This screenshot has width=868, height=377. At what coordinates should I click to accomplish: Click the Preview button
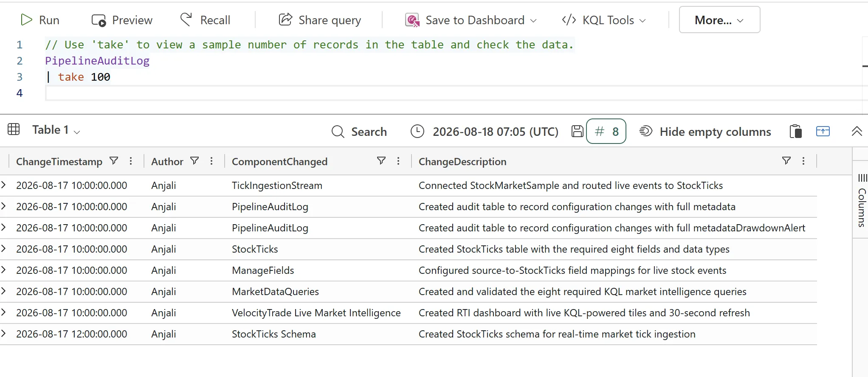tap(122, 20)
